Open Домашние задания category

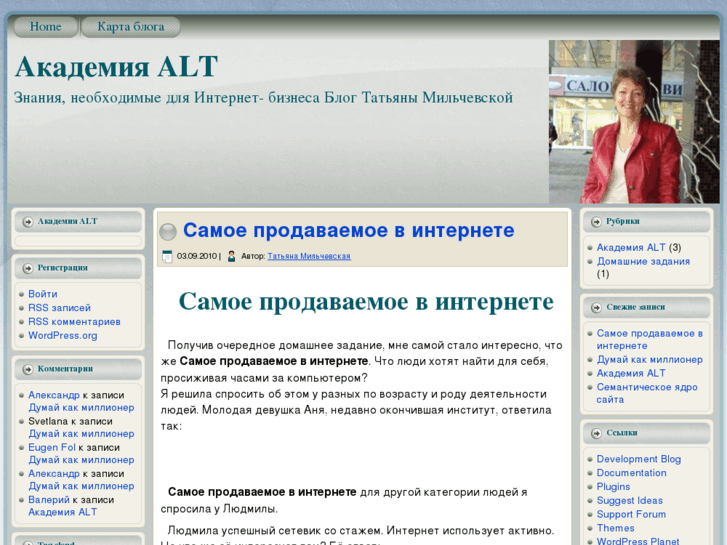[643, 262]
